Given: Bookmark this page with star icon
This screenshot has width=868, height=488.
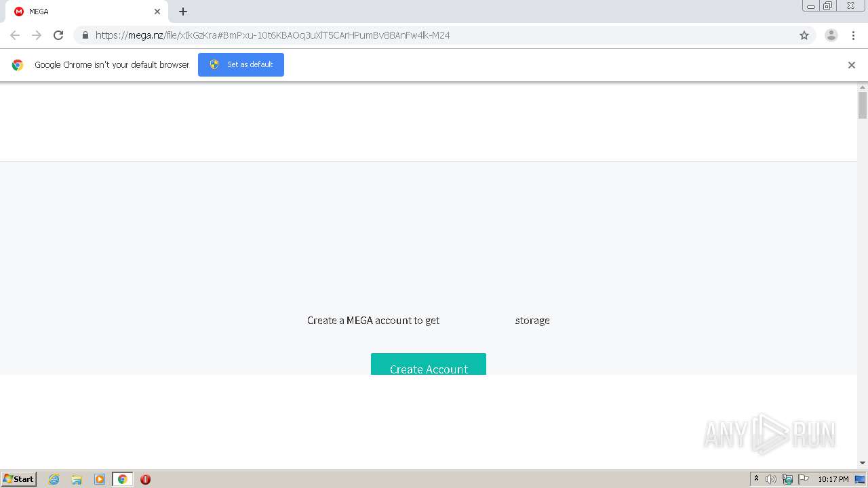Looking at the screenshot, I should 804,35.
